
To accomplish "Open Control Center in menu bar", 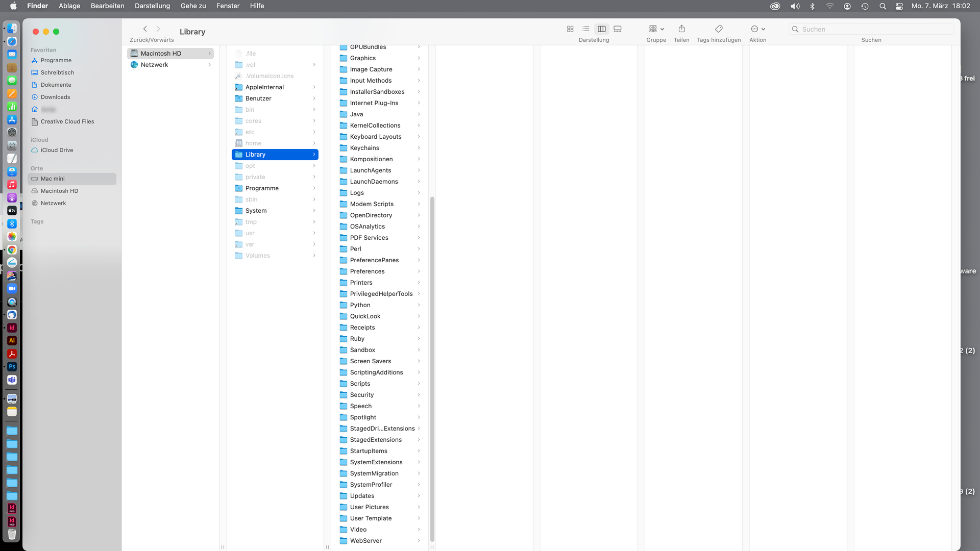I will pos(899,6).
